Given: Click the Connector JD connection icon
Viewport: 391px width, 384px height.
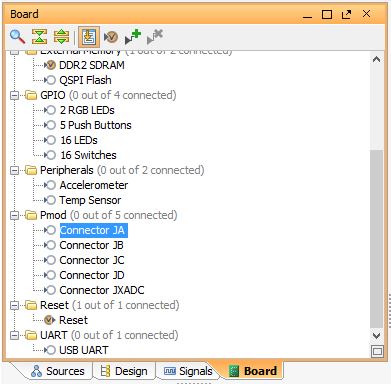Looking at the screenshot, I should 50,275.
